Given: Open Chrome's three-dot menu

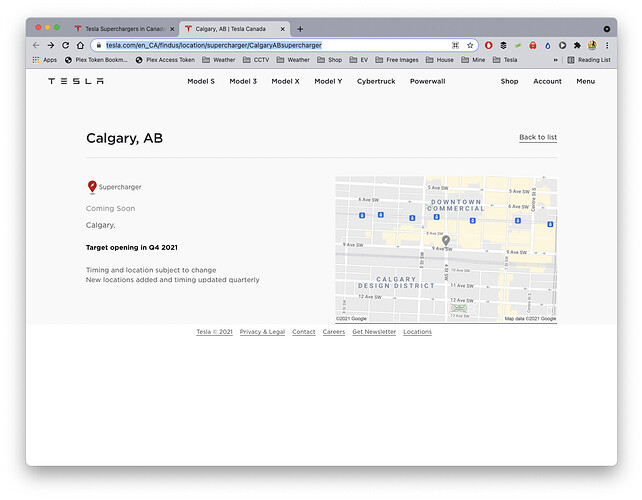Looking at the screenshot, I should (x=607, y=45).
